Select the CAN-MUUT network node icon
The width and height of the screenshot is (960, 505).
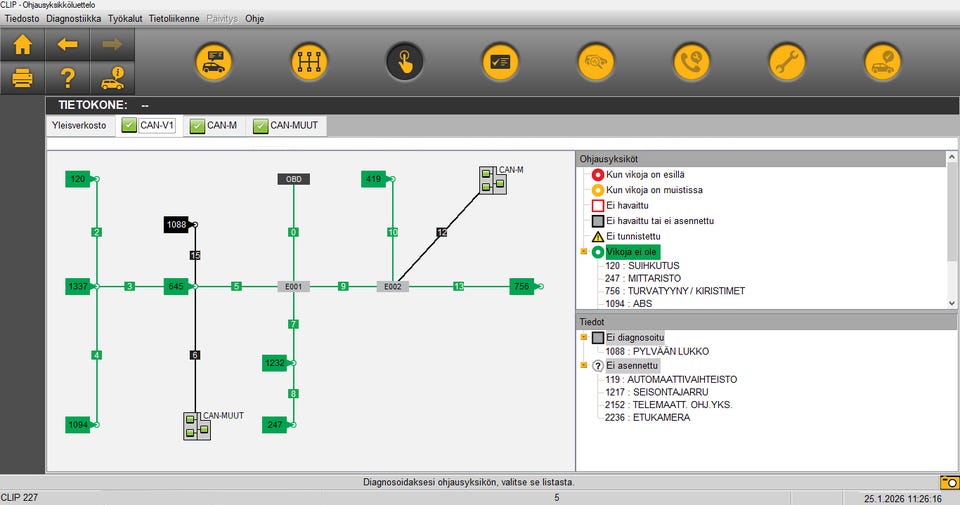tap(197, 426)
